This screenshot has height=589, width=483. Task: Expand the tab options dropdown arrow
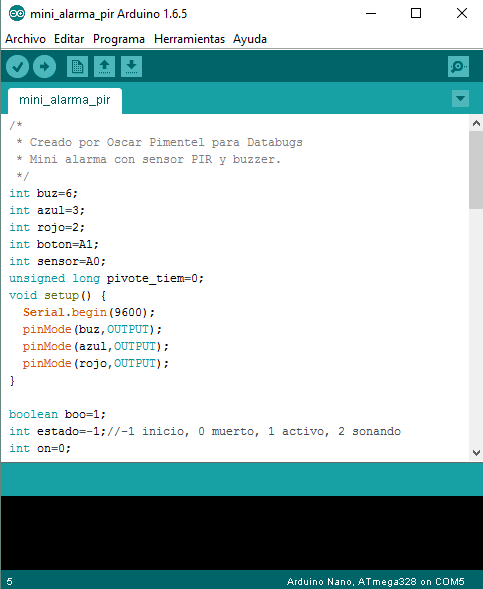[x=460, y=98]
